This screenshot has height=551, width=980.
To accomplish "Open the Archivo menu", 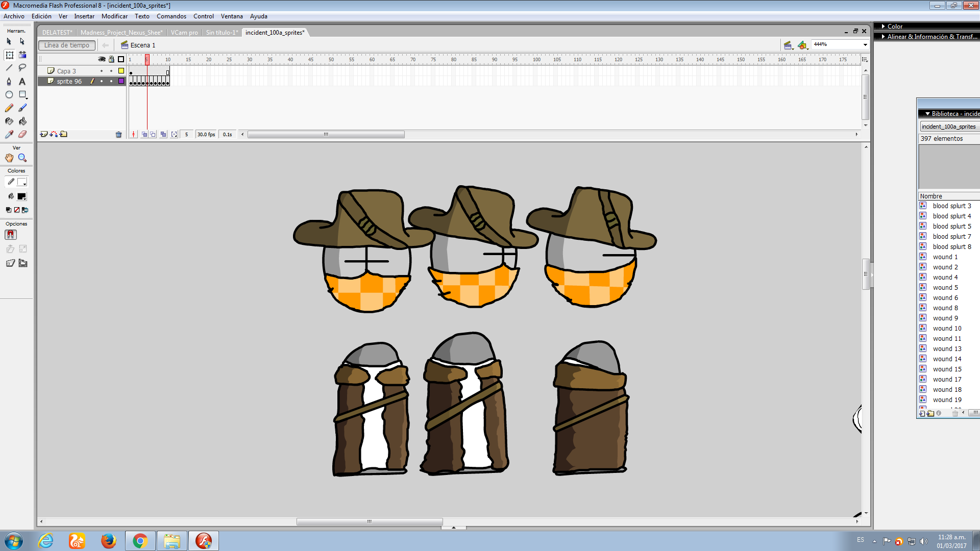I will [x=14, y=16].
